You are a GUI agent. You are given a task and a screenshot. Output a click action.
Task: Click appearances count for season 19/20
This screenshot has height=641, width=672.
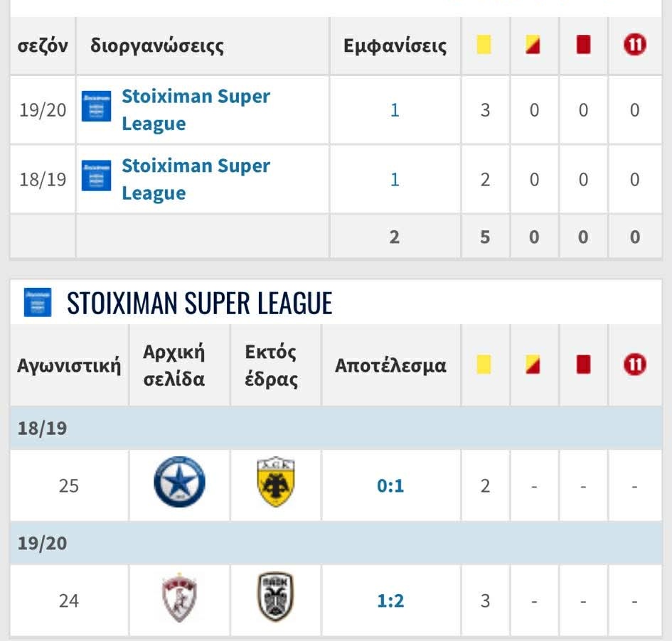395,110
